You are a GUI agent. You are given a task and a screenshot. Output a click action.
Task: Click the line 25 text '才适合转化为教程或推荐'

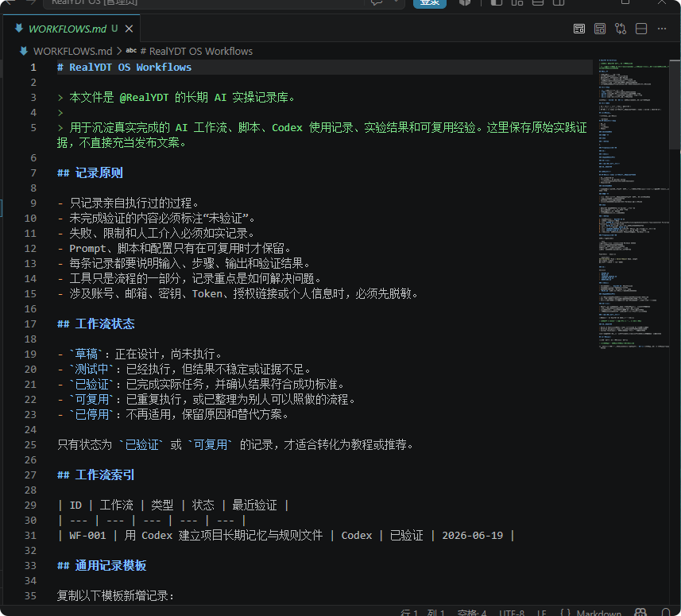click(x=346, y=445)
